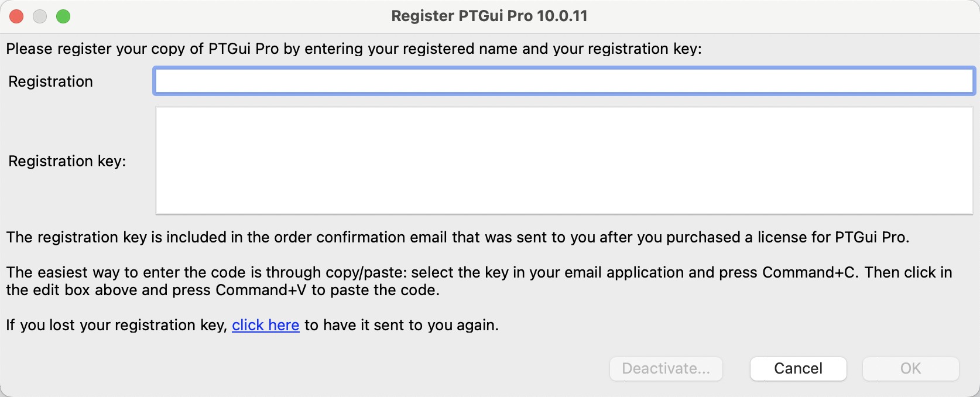
Task: Click the "Registration key:" label
Action: pyautogui.click(x=67, y=161)
